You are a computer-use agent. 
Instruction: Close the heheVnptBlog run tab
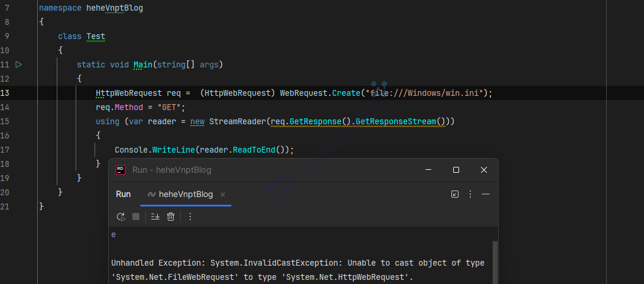pos(223,195)
